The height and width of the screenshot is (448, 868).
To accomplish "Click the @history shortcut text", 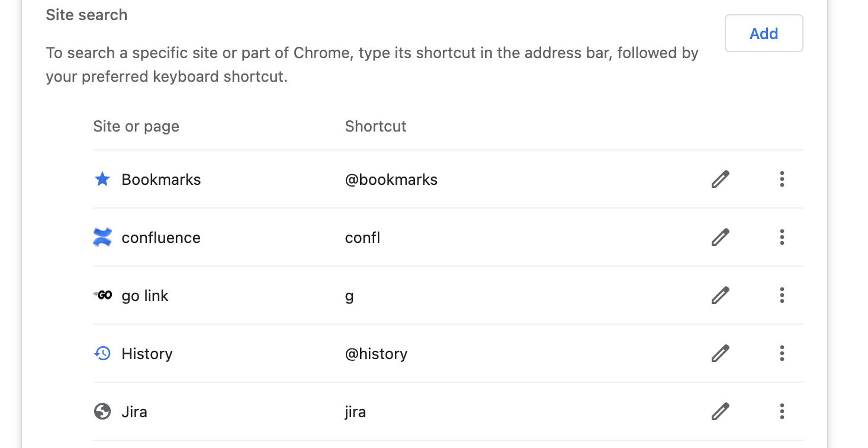I will pyautogui.click(x=376, y=353).
